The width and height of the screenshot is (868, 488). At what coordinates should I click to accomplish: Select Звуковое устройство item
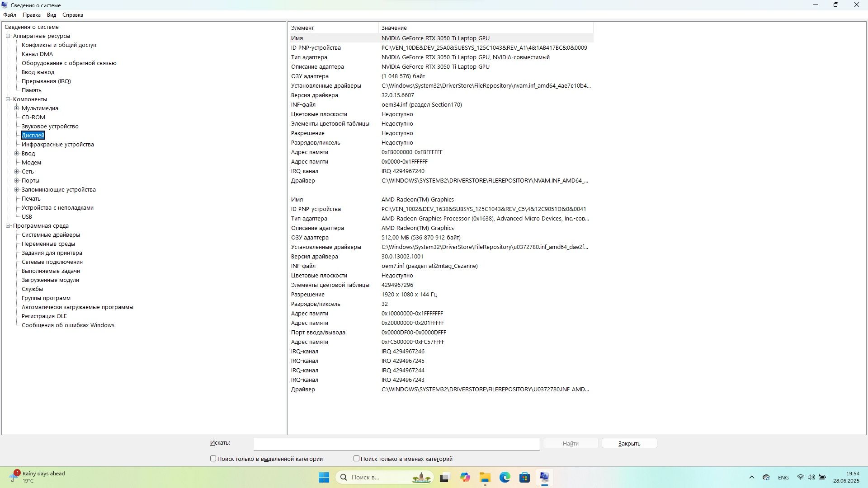(50, 127)
